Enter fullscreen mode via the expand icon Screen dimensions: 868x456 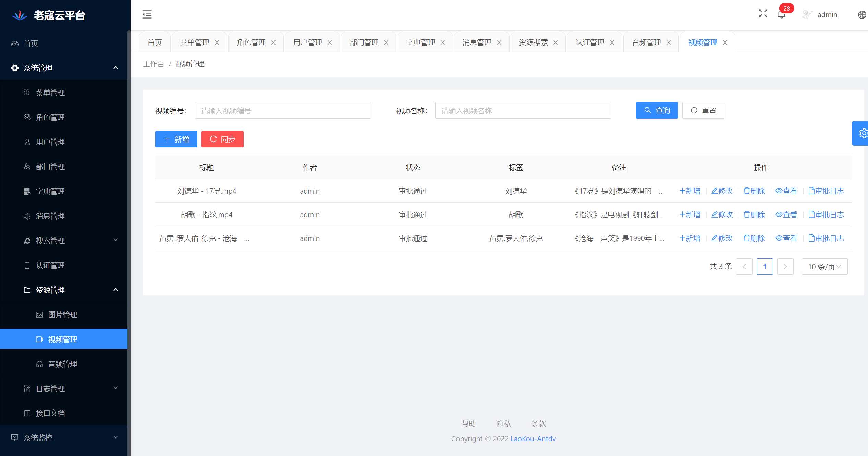click(x=763, y=14)
